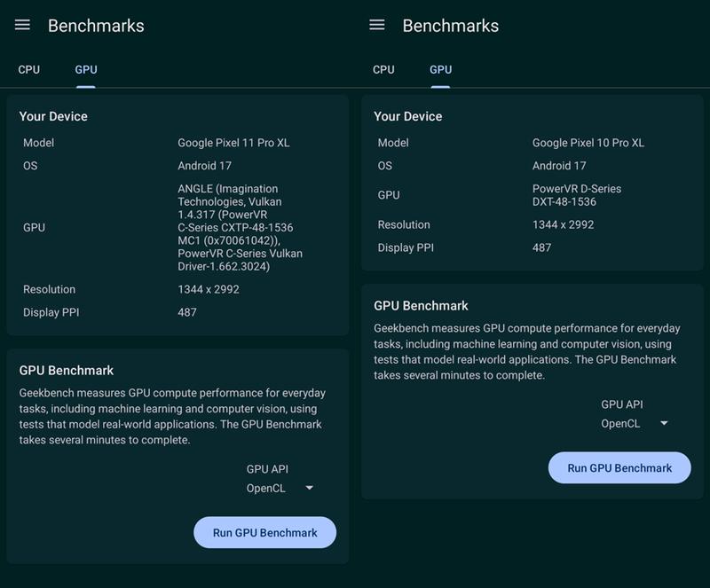Screen dimensions: 710x588
Task: Open hamburger menu on right Benchmarks screen
Action: [376, 26]
